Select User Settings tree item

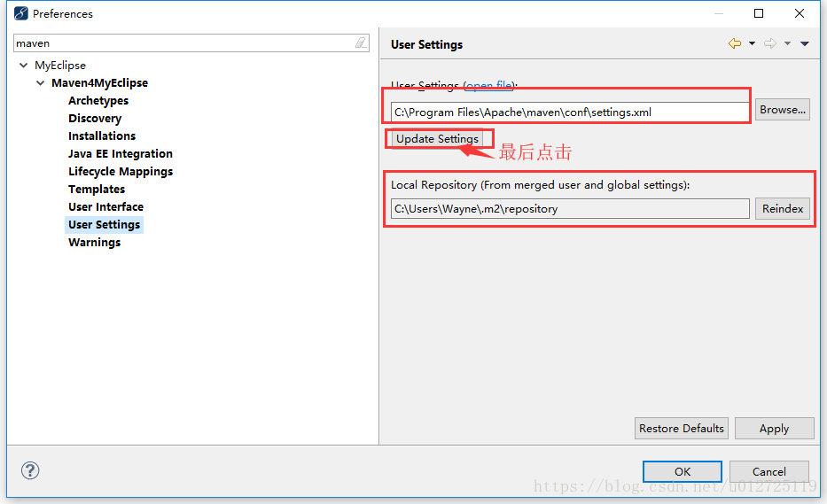[104, 225]
